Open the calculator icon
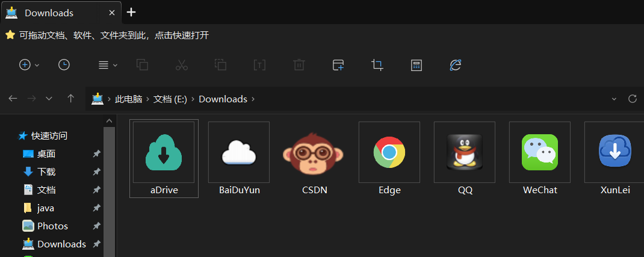The image size is (644, 257). (416, 65)
